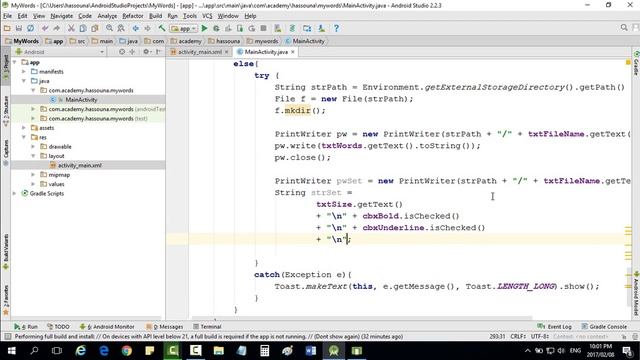Viewport: 640px width, 360px height.
Task: Collapse the java folder node
Action: click(24, 81)
